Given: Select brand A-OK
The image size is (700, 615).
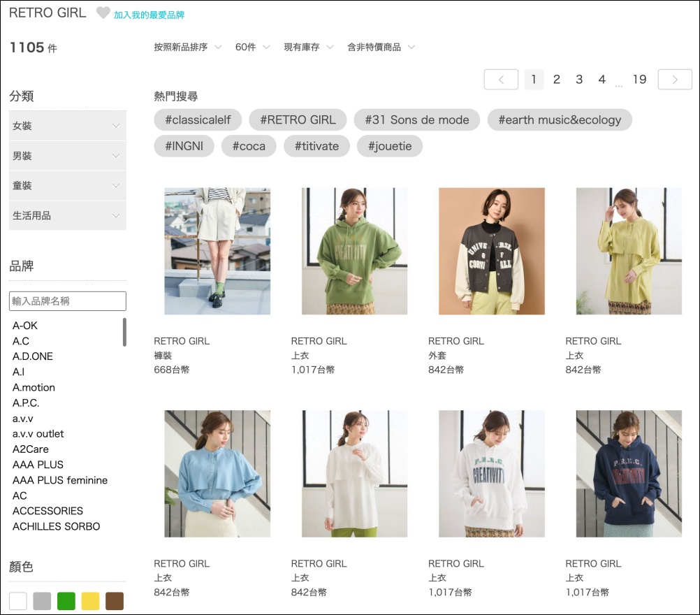Looking at the screenshot, I should coord(25,326).
